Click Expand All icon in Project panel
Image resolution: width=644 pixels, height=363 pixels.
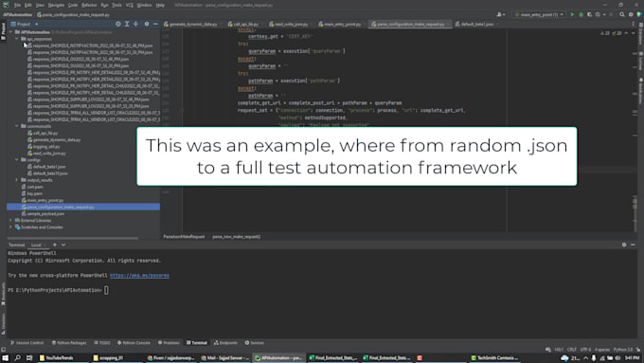pos(127,24)
